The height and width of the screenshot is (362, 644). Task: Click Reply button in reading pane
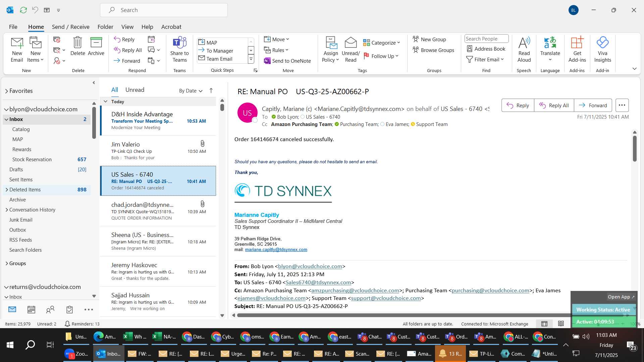[x=518, y=105]
